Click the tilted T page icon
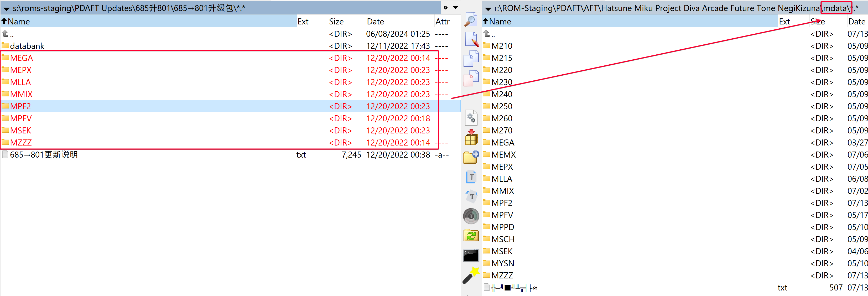Screen dimensions: 868x296 click(x=471, y=196)
